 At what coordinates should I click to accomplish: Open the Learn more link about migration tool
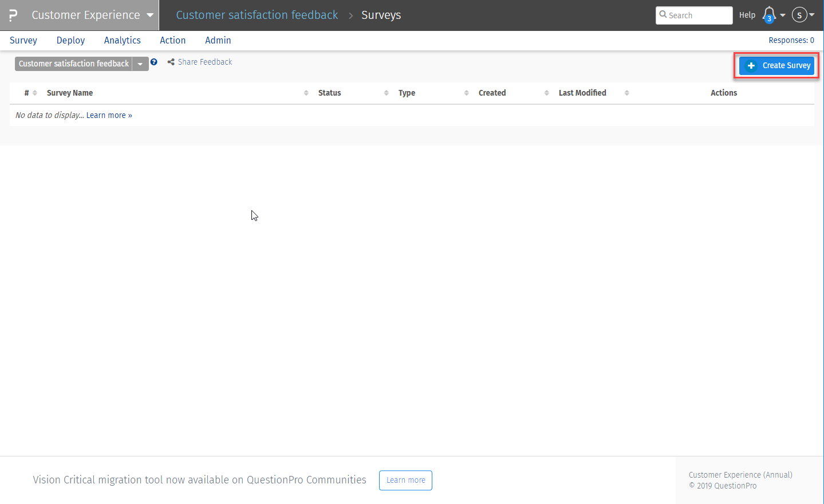(405, 480)
